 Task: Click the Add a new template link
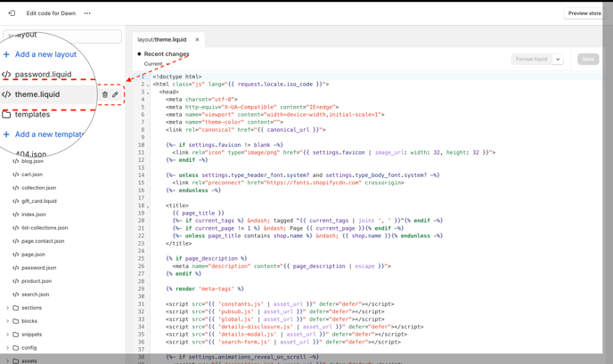tap(49, 134)
